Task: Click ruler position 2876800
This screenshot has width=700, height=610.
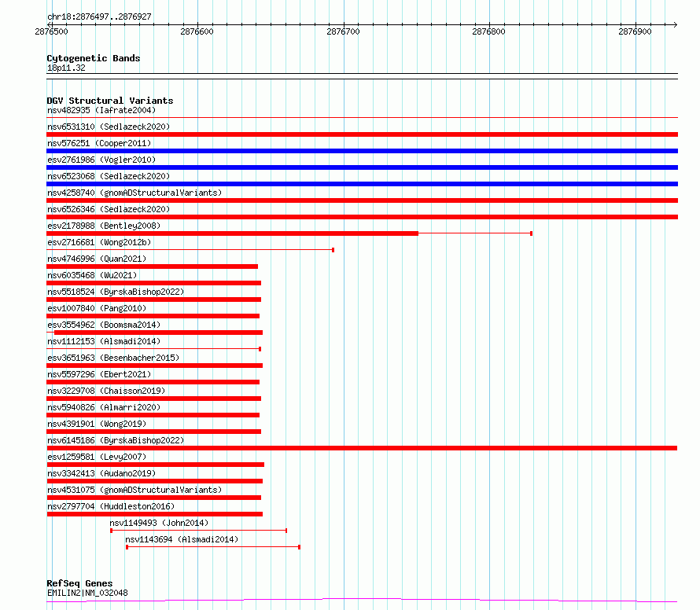Action: click(489, 31)
